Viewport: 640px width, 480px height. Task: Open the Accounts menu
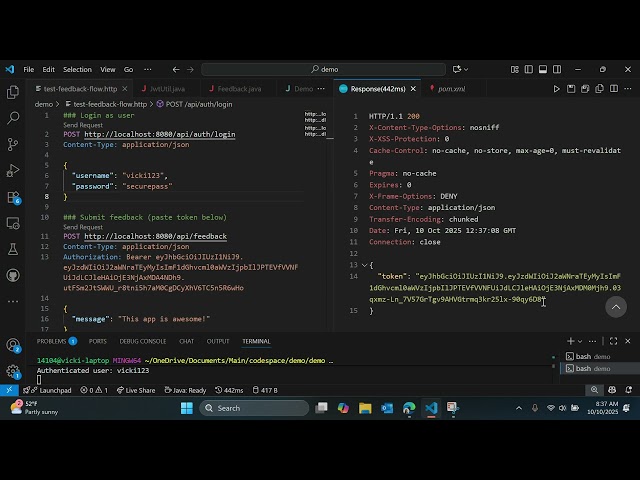13,345
